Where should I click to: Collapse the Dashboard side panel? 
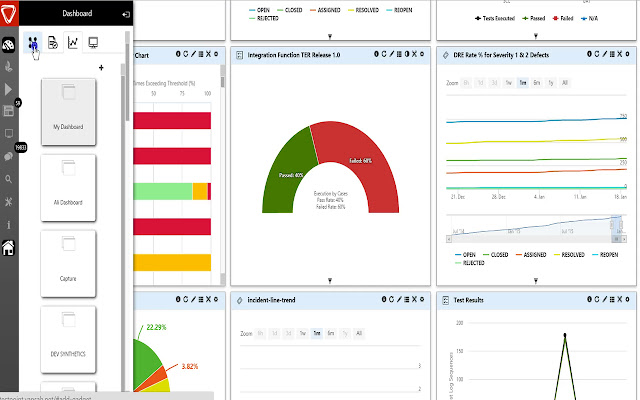tap(124, 15)
